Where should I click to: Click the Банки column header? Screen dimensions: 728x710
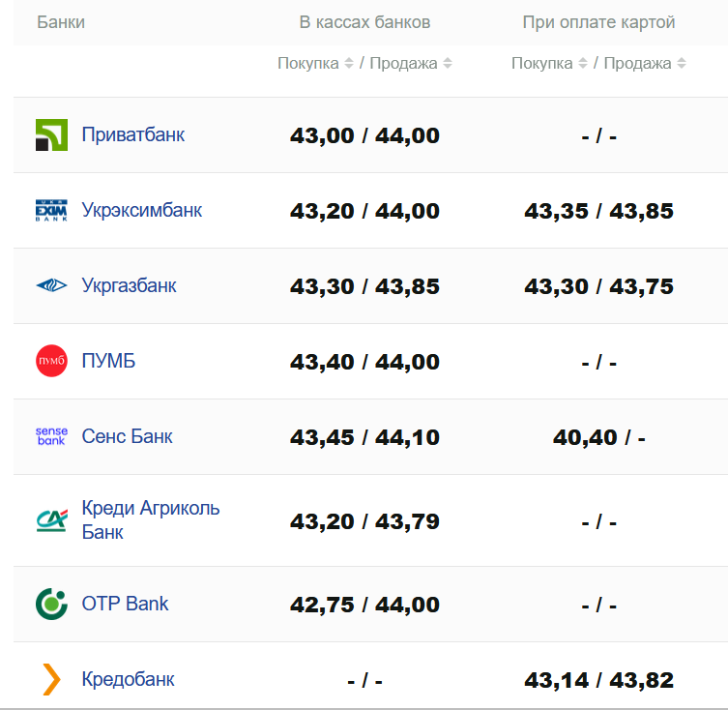point(61,22)
